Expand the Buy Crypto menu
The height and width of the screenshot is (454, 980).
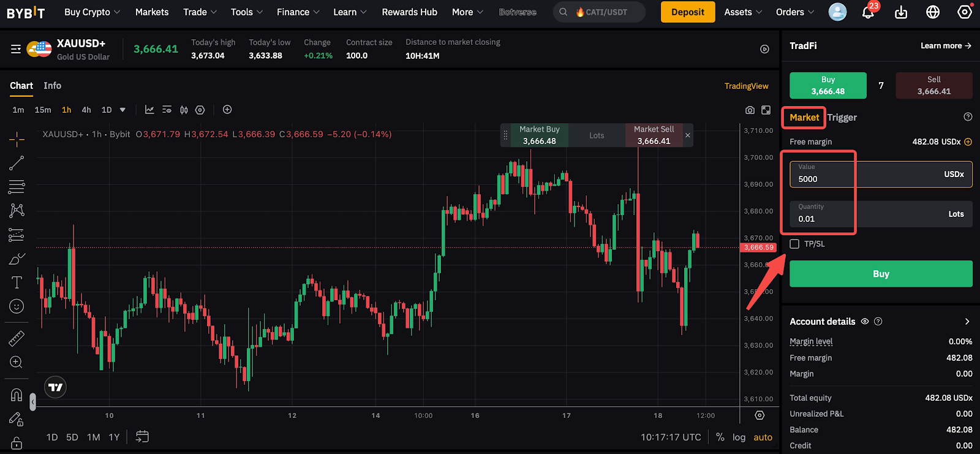(92, 12)
